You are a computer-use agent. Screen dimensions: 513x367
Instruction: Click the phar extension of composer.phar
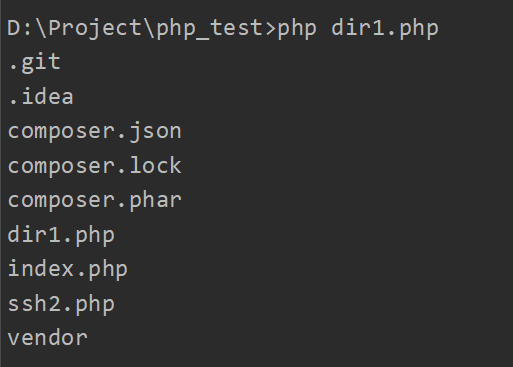pyautogui.click(x=155, y=200)
